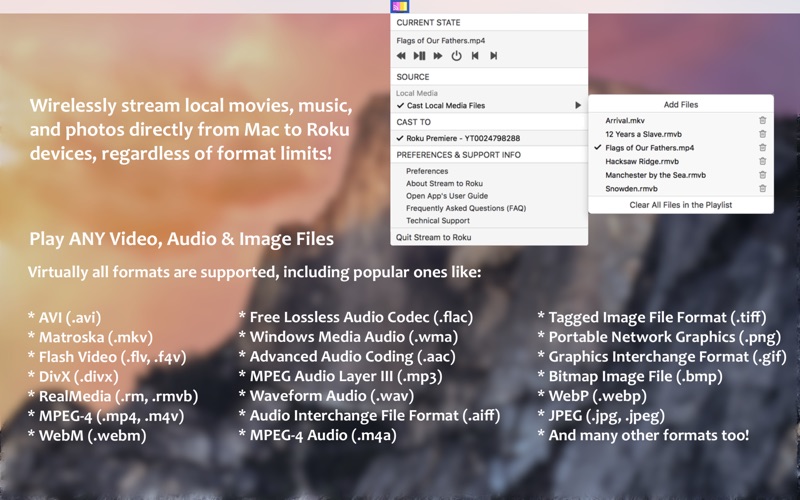Viewport: 800px width, 500px height.
Task: Select Arrival.mkv in the playlist
Action: tap(625, 120)
